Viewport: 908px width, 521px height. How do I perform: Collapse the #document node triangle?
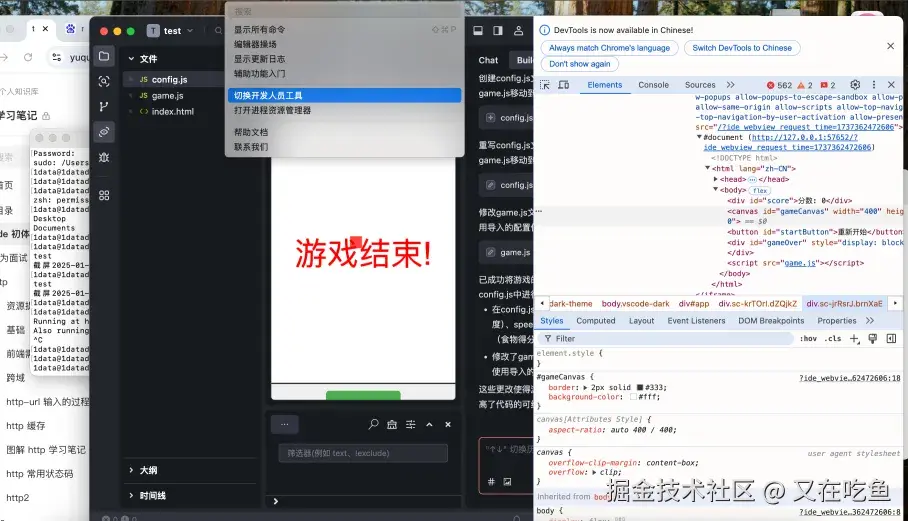(699, 138)
